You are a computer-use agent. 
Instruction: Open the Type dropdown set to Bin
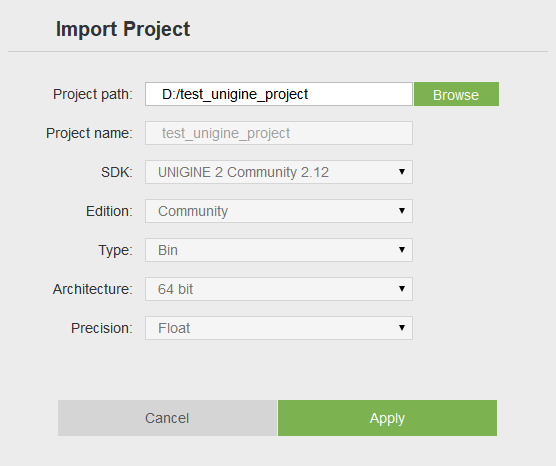coord(279,250)
